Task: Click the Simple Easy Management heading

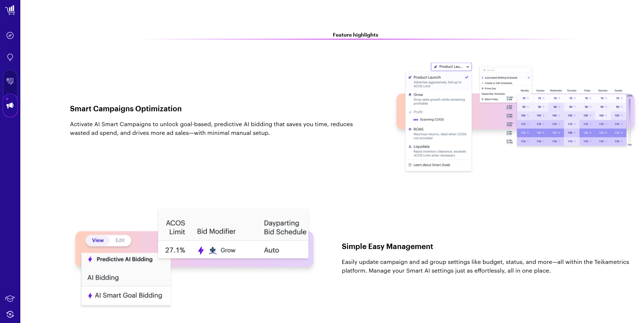Action: 387,247
